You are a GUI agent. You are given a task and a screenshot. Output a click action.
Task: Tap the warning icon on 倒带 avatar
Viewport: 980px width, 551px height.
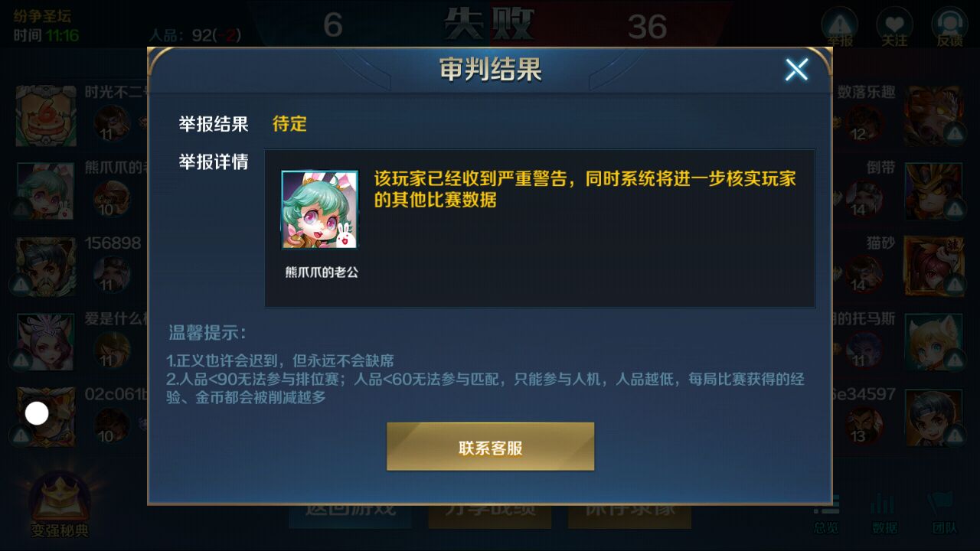click(x=955, y=210)
